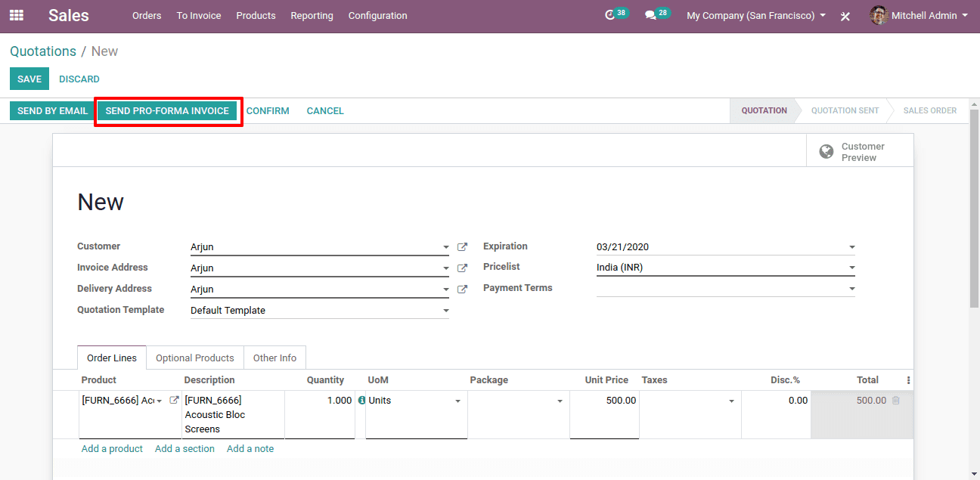Sort by Product column header
The height and width of the screenshot is (480, 980).
point(99,380)
